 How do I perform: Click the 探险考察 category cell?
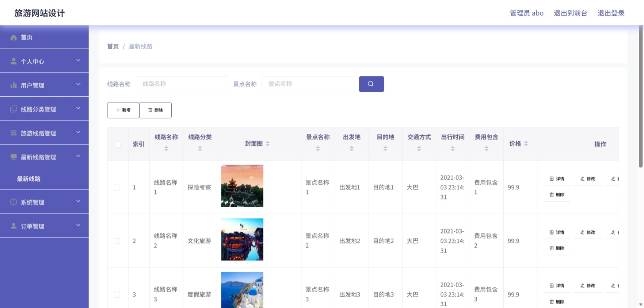pyautogui.click(x=199, y=187)
